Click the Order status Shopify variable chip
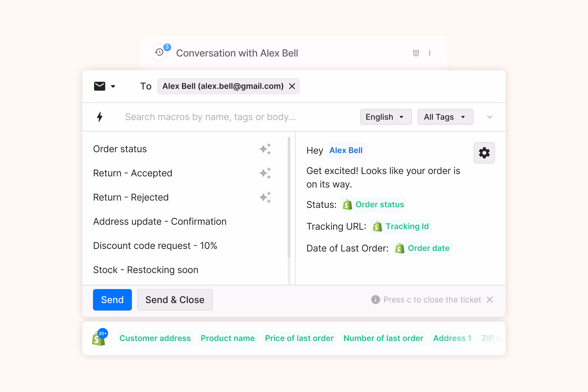588x392 pixels. 373,205
